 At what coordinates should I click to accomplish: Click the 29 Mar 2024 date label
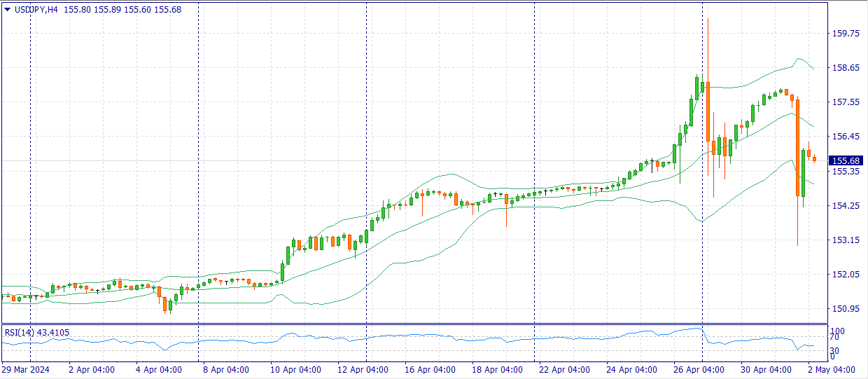[26, 369]
